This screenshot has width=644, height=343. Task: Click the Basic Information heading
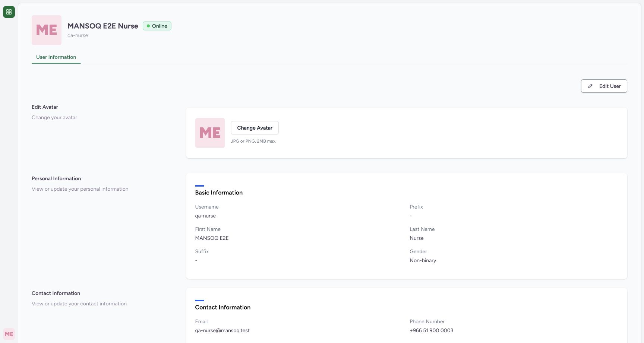click(x=219, y=193)
